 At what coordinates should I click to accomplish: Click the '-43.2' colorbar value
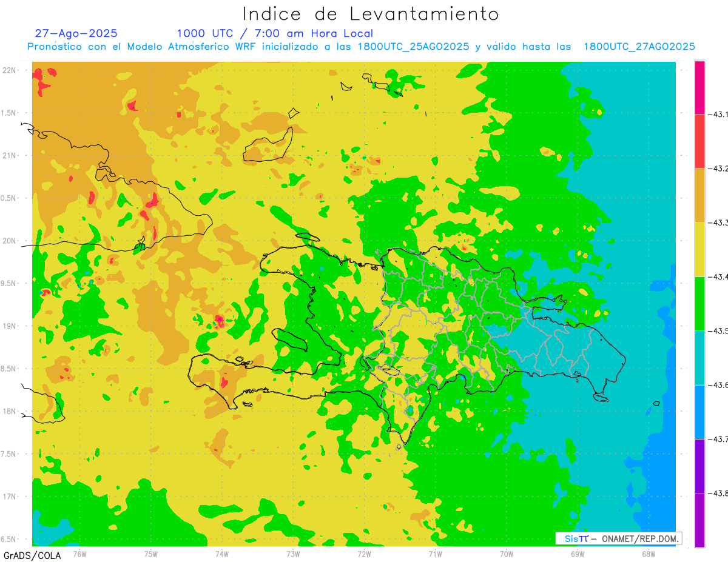point(718,169)
